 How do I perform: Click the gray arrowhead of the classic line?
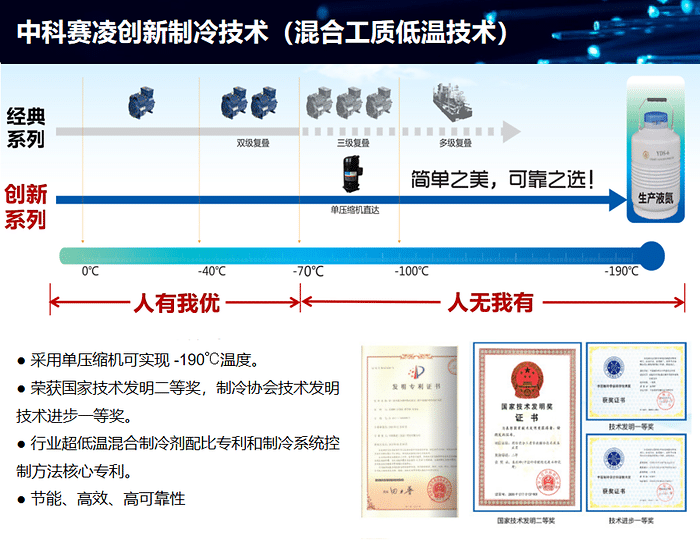point(512,132)
